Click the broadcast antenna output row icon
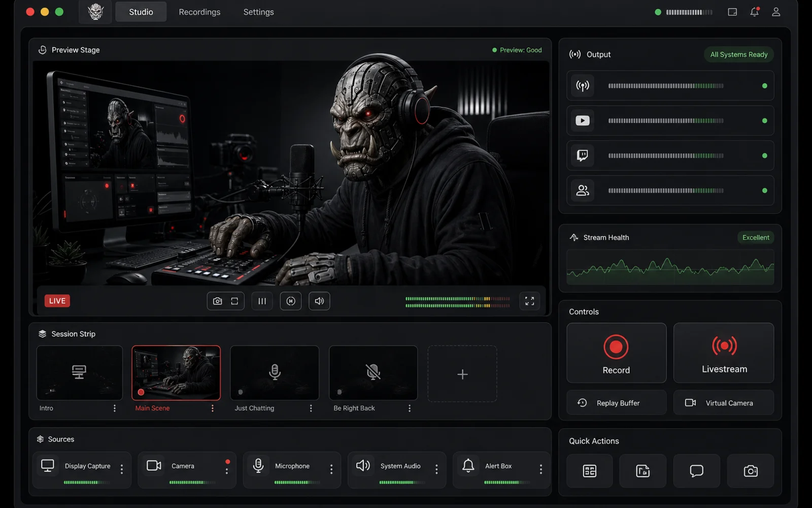The height and width of the screenshot is (508, 812). tap(583, 86)
